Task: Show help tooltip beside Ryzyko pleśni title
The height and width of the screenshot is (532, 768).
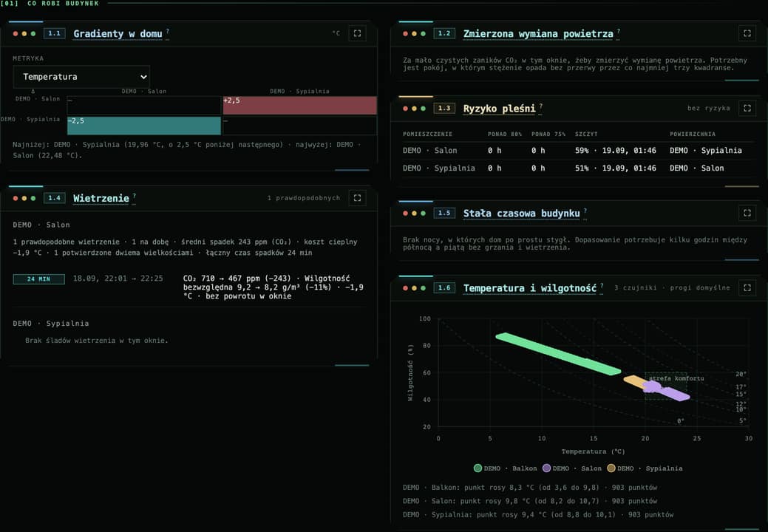Action: point(541,106)
